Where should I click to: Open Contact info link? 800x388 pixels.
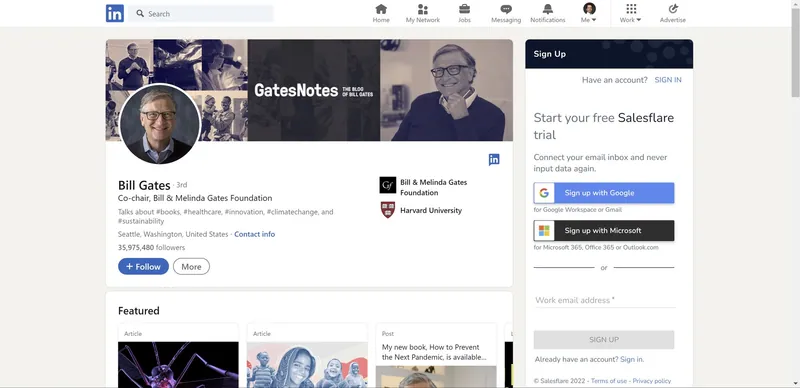coord(255,234)
